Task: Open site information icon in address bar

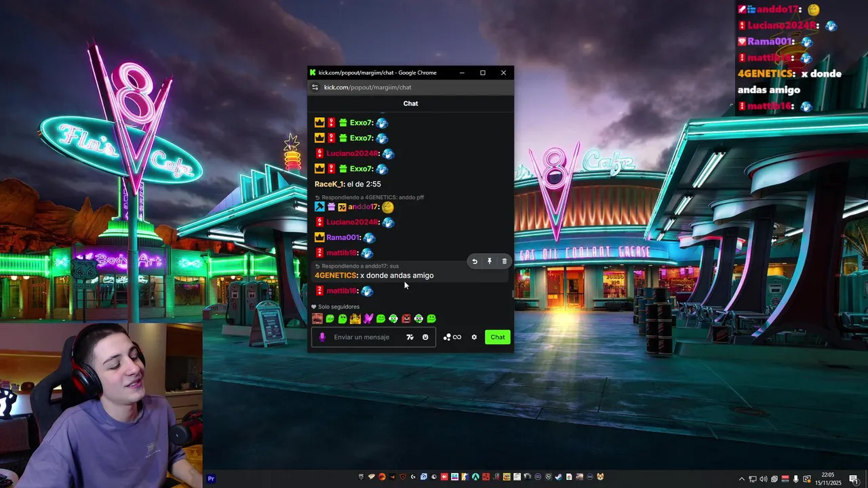Action: (315, 87)
